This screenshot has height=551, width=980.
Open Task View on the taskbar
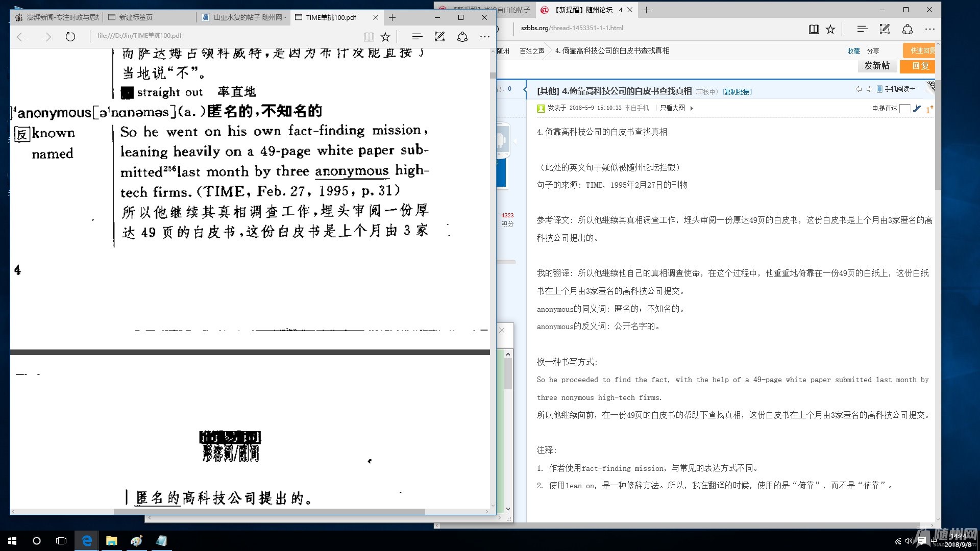(x=61, y=541)
